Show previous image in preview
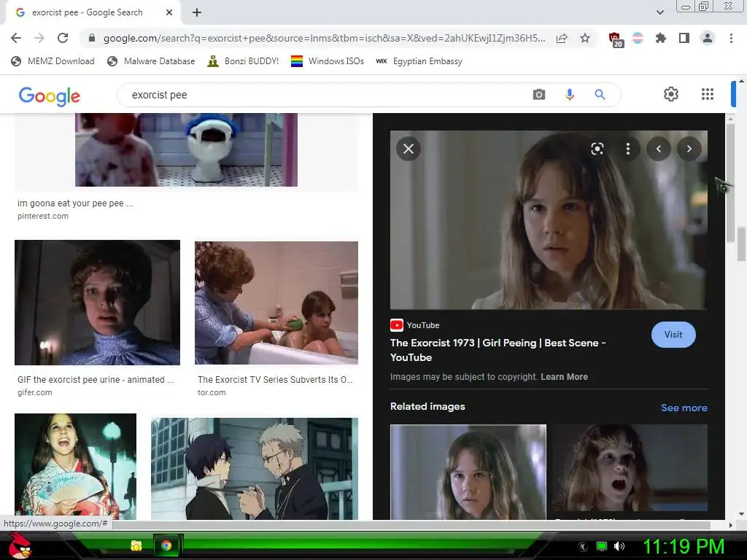Viewport: 747px width, 560px height. 659,149
